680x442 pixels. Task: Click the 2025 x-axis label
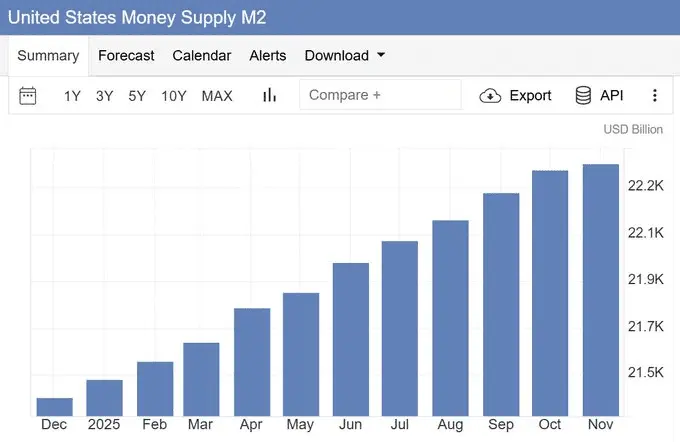(x=104, y=424)
